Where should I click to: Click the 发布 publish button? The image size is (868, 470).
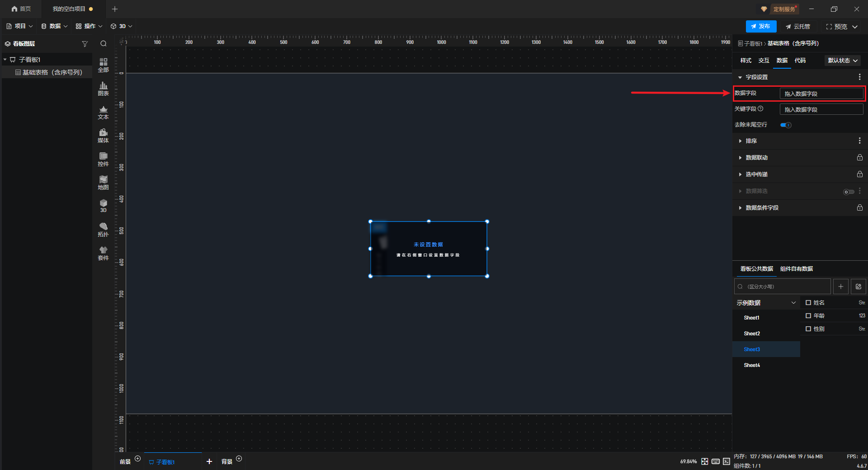pyautogui.click(x=761, y=27)
